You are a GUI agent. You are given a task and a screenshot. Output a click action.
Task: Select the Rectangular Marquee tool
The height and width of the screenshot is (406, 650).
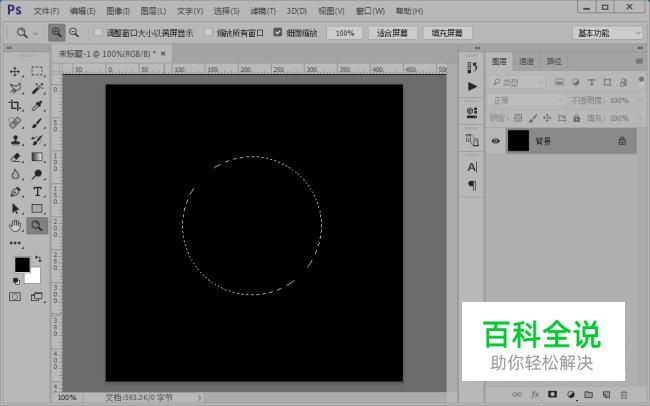[x=37, y=71]
